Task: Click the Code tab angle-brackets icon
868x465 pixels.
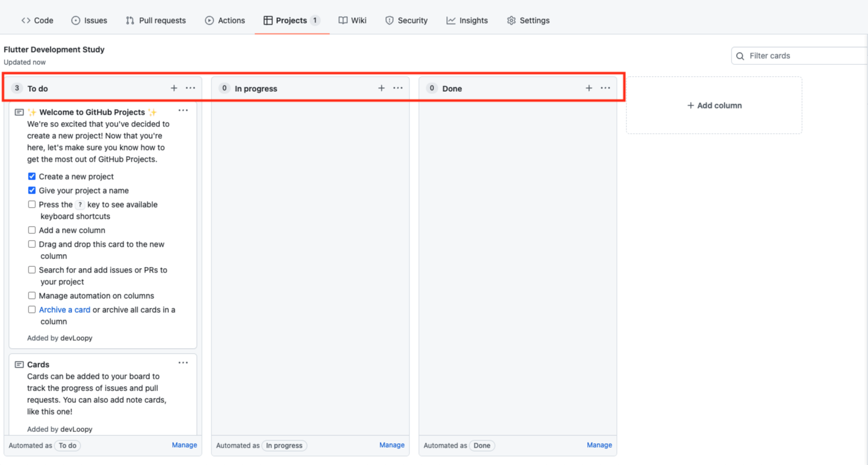Action: [26, 20]
